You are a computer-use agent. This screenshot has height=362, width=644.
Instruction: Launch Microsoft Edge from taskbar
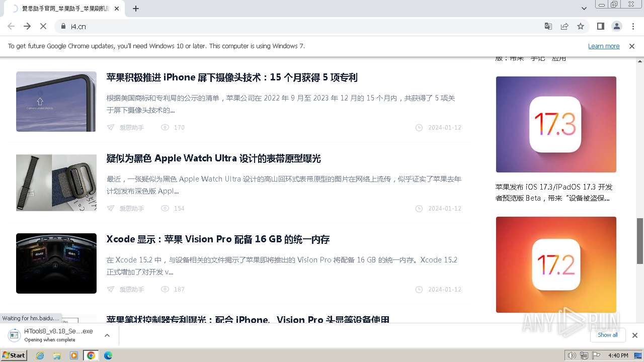point(108,355)
